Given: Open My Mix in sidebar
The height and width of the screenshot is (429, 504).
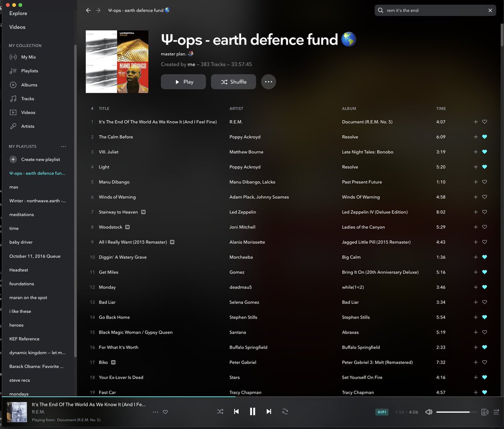Looking at the screenshot, I should [29, 57].
